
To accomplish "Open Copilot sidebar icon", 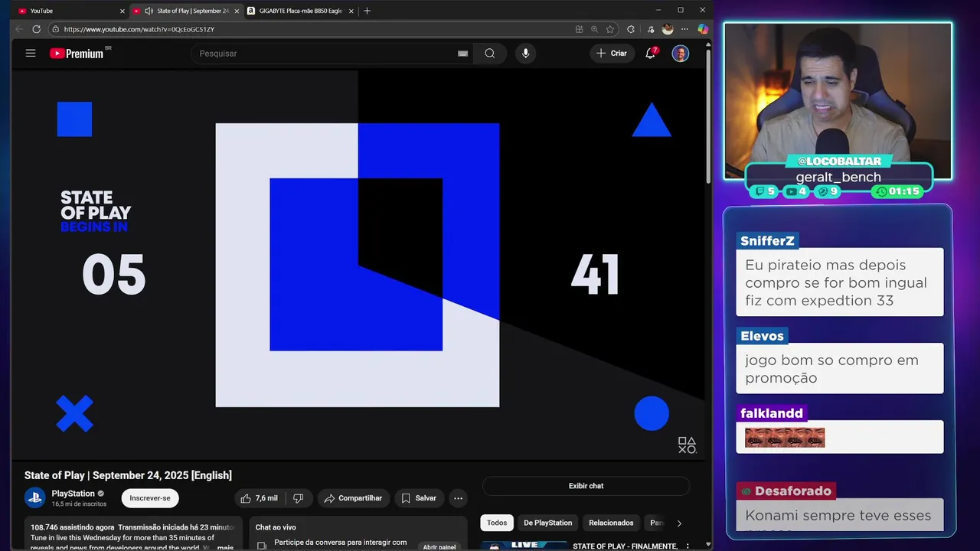I will [x=703, y=29].
